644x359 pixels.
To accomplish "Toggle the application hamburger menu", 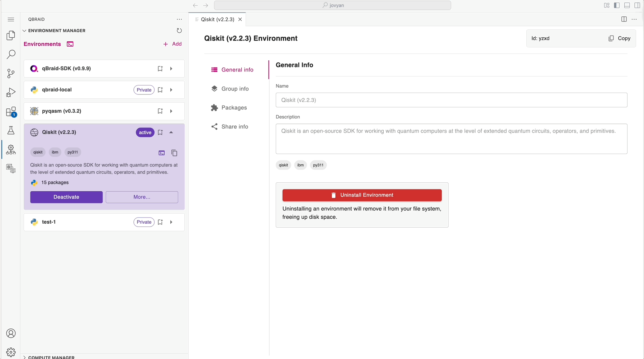I will (11, 19).
